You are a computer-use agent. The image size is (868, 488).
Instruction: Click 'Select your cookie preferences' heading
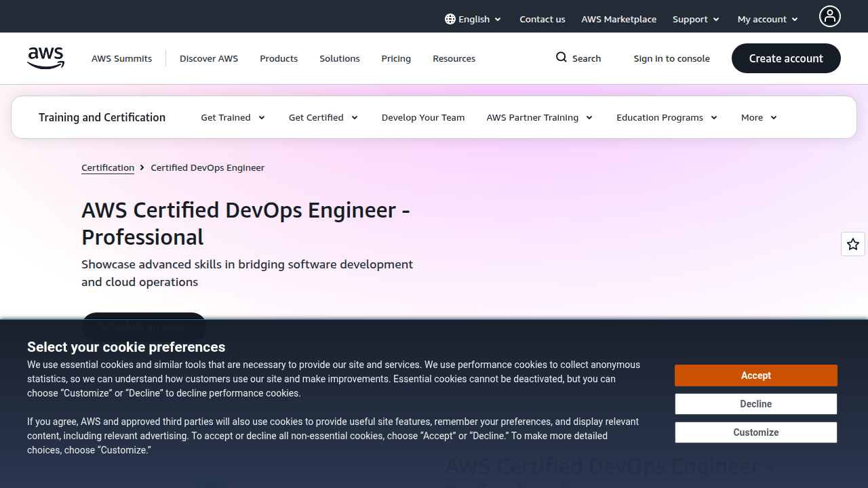click(126, 347)
